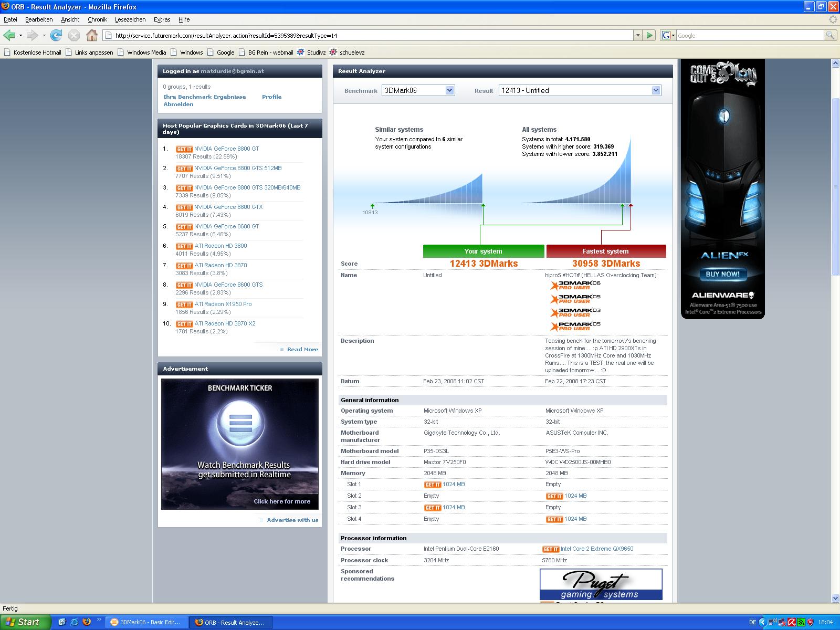Switch to 3DMark06 Basic Edition taskbar window
840x630 pixels.
tap(146, 622)
